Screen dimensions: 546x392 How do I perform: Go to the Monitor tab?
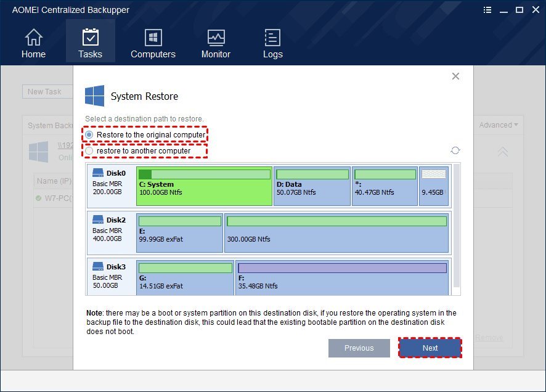click(216, 43)
